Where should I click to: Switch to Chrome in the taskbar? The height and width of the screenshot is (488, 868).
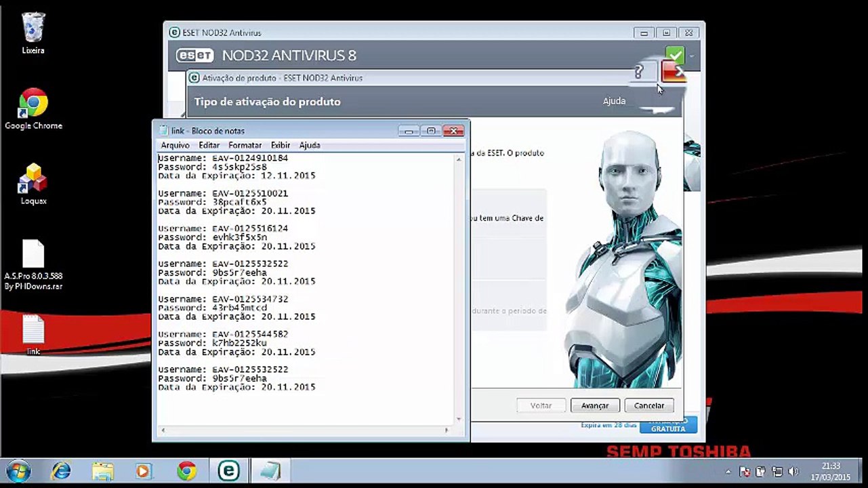pos(186,471)
